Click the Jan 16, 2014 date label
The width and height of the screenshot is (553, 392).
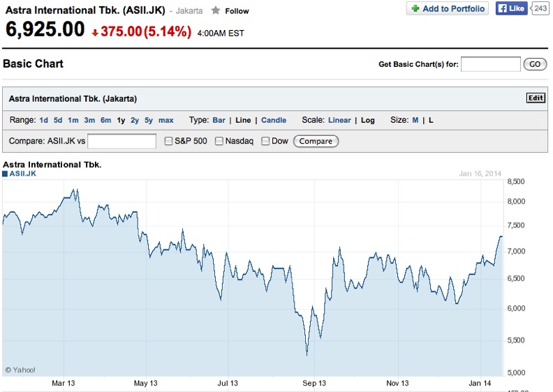480,174
